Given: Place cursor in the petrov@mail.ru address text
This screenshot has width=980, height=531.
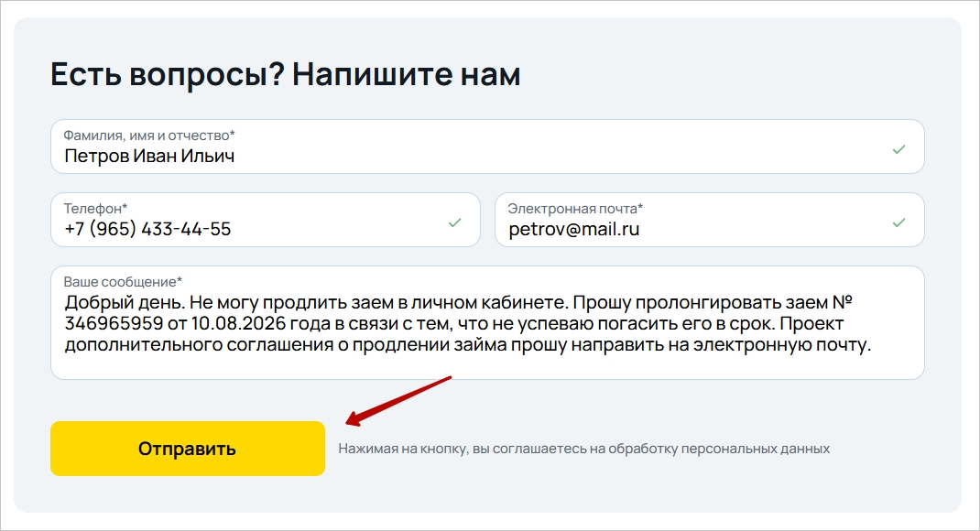Looking at the screenshot, I should (573, 229).
